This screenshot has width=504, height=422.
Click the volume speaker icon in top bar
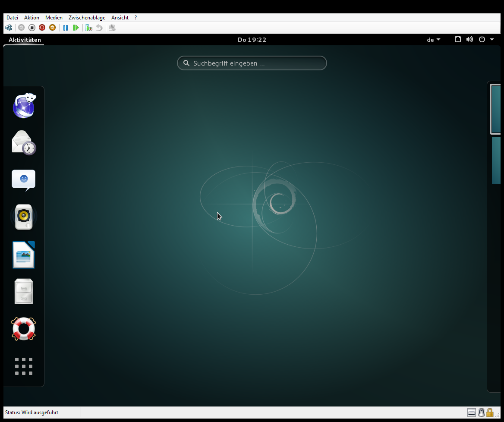(469, 39)
